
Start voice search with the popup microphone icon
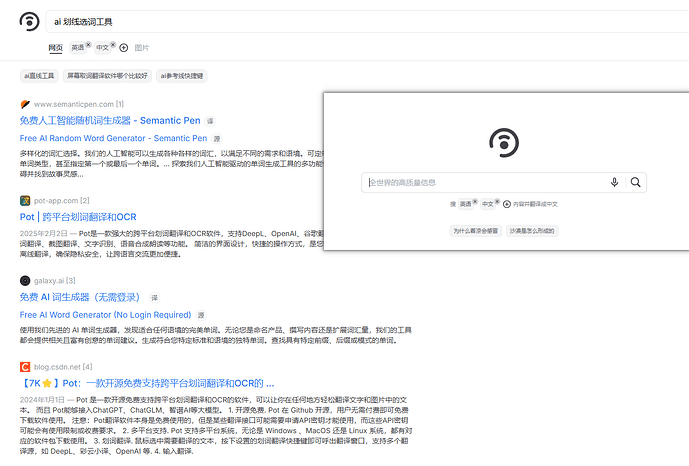(614, 182)
